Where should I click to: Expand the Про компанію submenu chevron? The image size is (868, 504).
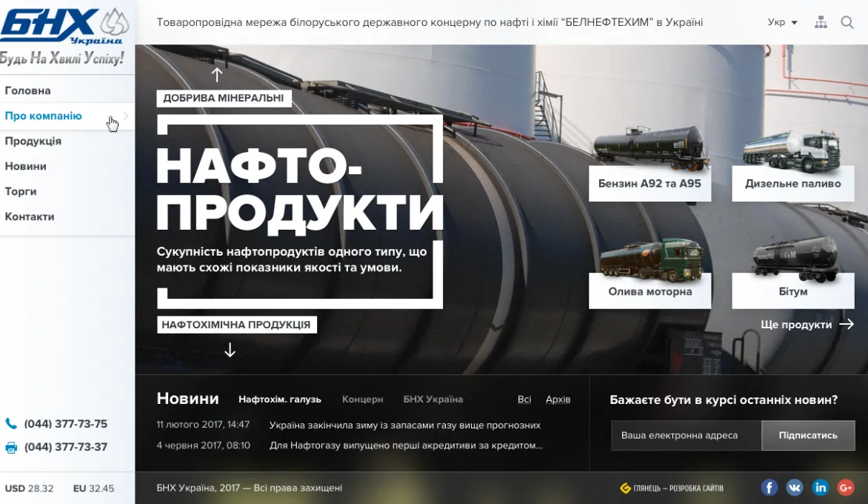pos(126,116)
